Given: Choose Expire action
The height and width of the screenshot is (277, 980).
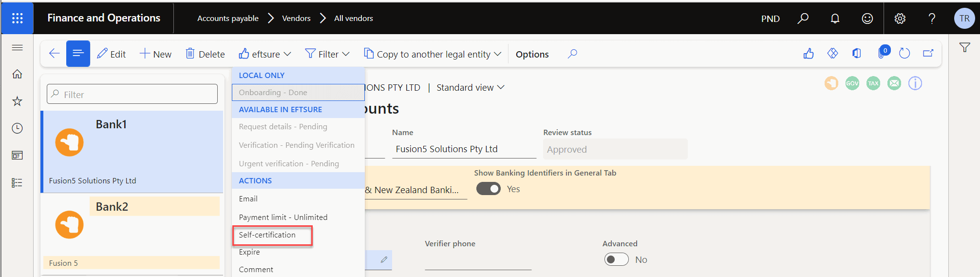Looking at the screenshot, I should [298, 252].
